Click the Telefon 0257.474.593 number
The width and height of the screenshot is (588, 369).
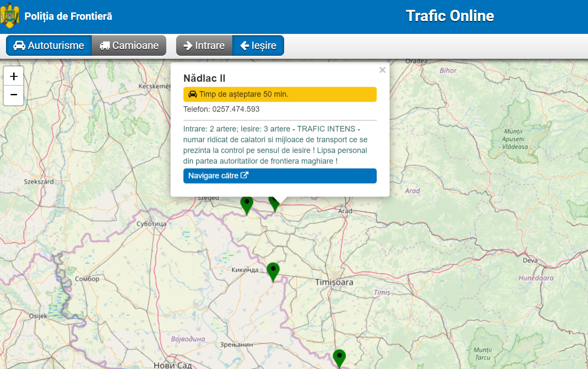236,109
